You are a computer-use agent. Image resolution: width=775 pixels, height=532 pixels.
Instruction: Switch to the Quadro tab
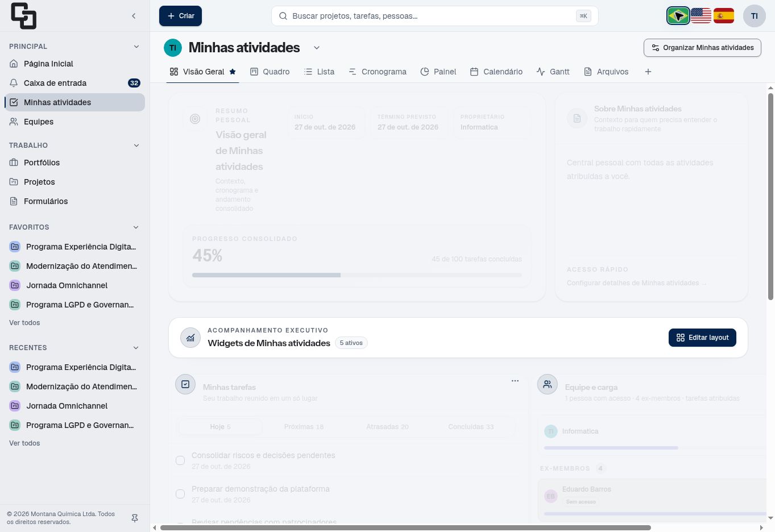(270, 72)
